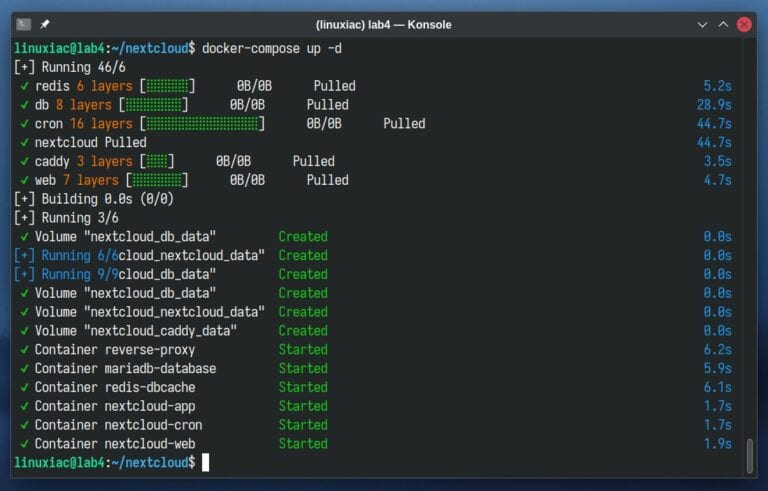Click the "Container nextcloud-app" line
This screenshot has width=768, height=491.
pyautogui.click(x=114, y=406)
